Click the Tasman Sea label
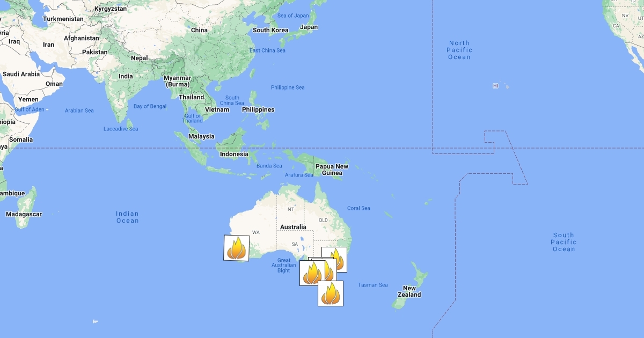The height and width of the screenshot is (338, 644). point(372,285)
